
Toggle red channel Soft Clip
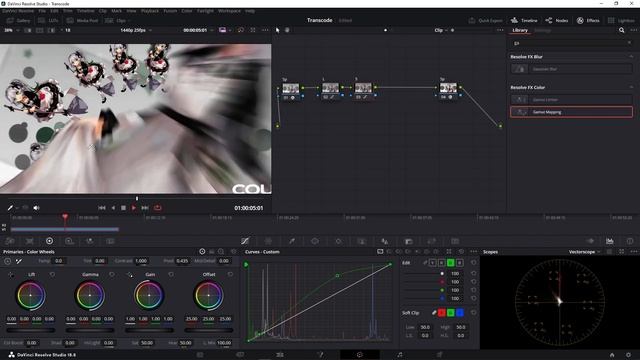[442, 313]
